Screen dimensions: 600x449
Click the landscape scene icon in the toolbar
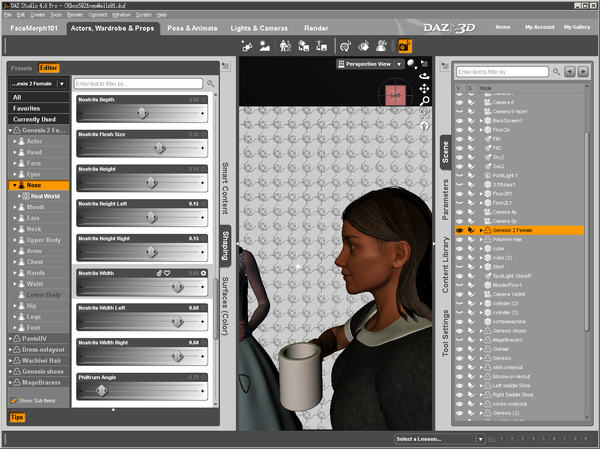point(264,46)
